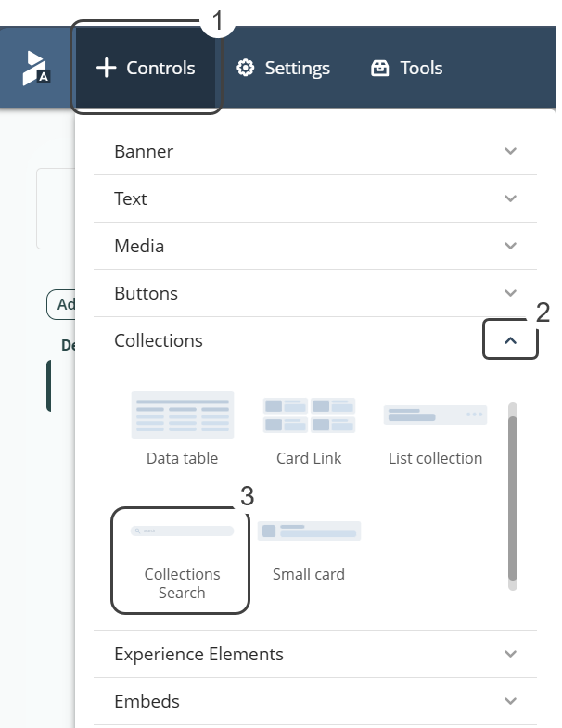Click the app logo icon
Image resolution: width=562 pixels, height=728 pixels.
tap(36, 68)
